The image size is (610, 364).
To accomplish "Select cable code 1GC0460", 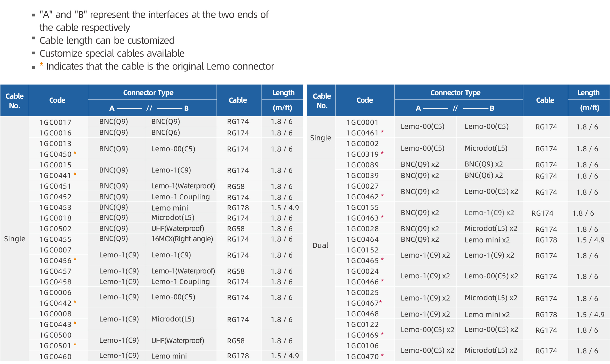I will [55, 357].
